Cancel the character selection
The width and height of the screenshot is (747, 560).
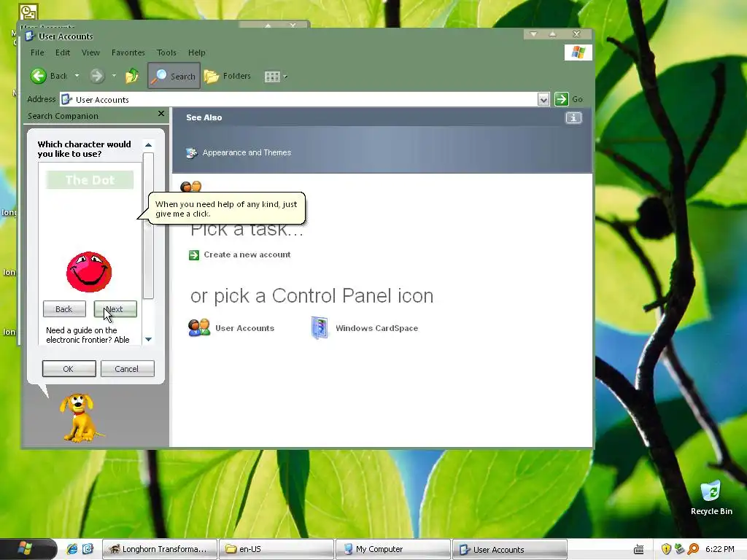coord(127,369)
